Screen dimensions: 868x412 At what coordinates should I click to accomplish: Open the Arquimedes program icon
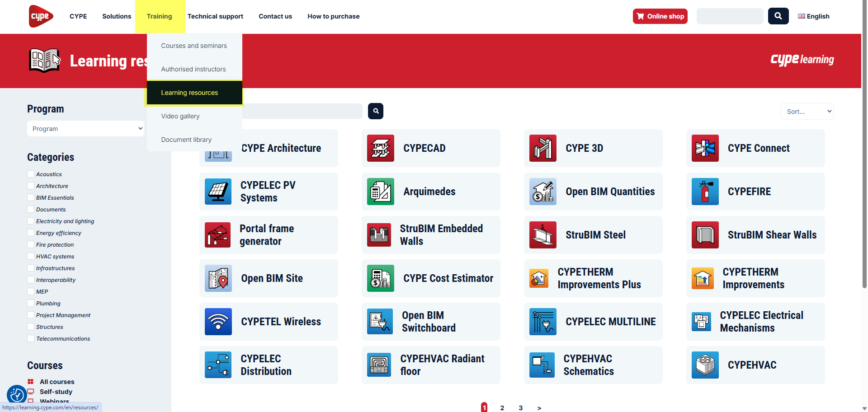click(x=380, y=192)
